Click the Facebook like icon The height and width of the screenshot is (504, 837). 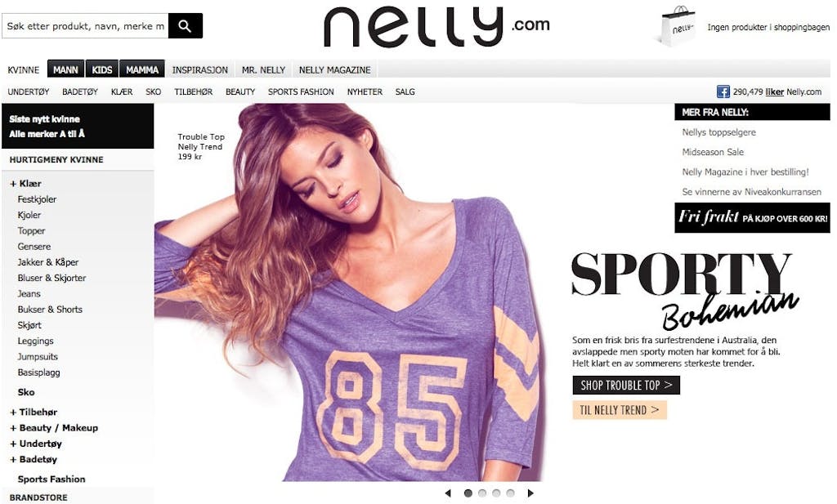click(x=723, y=91)
